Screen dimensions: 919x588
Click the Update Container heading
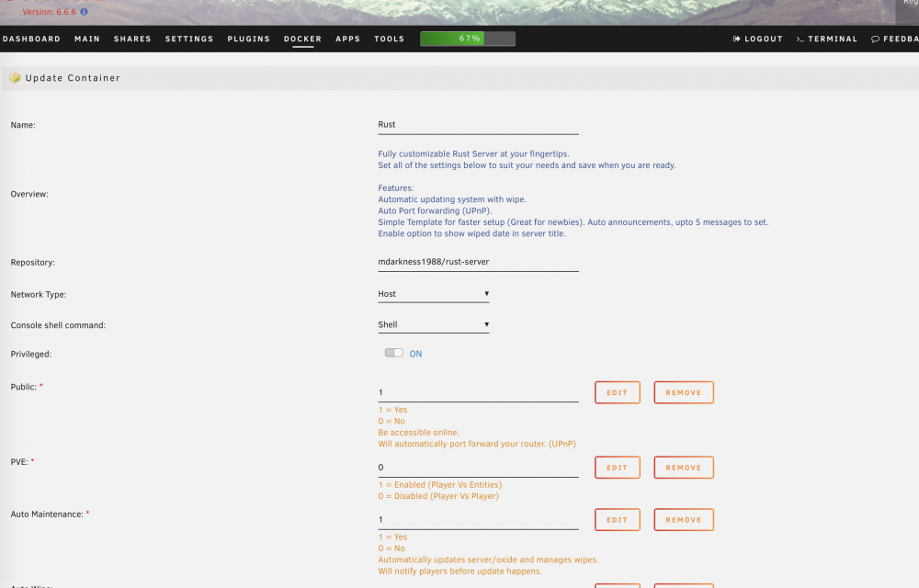click(73, 78)
